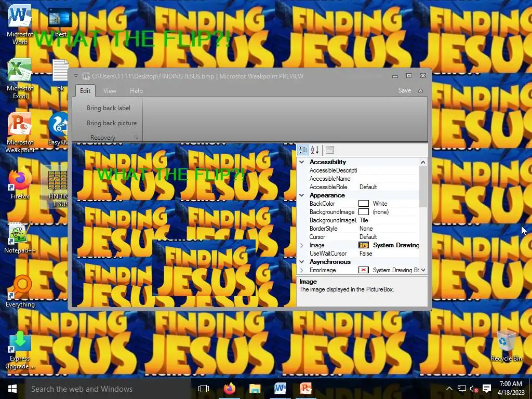
Task: Switch to Weakpoint app on taskbar
Action: (305, 389)
